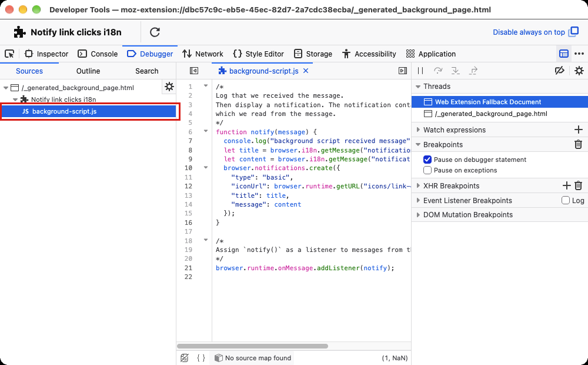588x365 pixels.
Task: Select the Sources sub-tab
Action: [29, 71]
